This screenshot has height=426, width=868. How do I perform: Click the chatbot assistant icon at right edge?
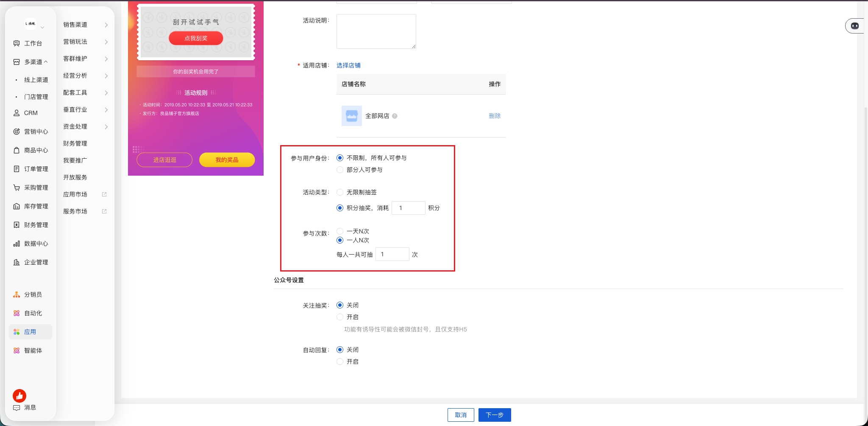click(855, 26)
